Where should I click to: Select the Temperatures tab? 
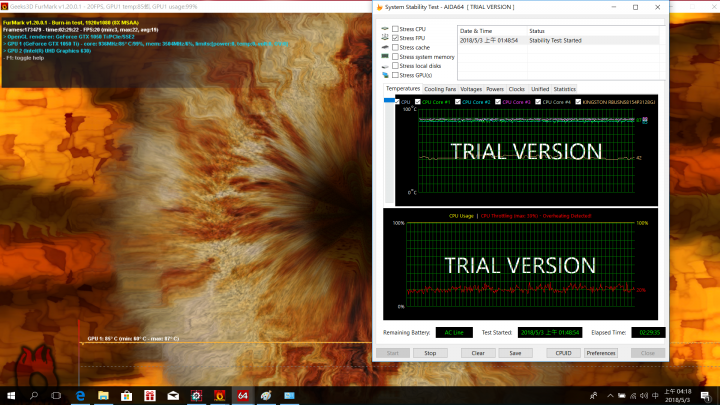[x=403, y=89]
